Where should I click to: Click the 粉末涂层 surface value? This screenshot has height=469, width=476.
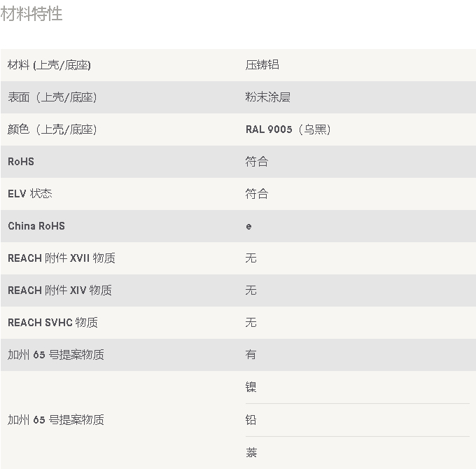(x=267, y=97)
